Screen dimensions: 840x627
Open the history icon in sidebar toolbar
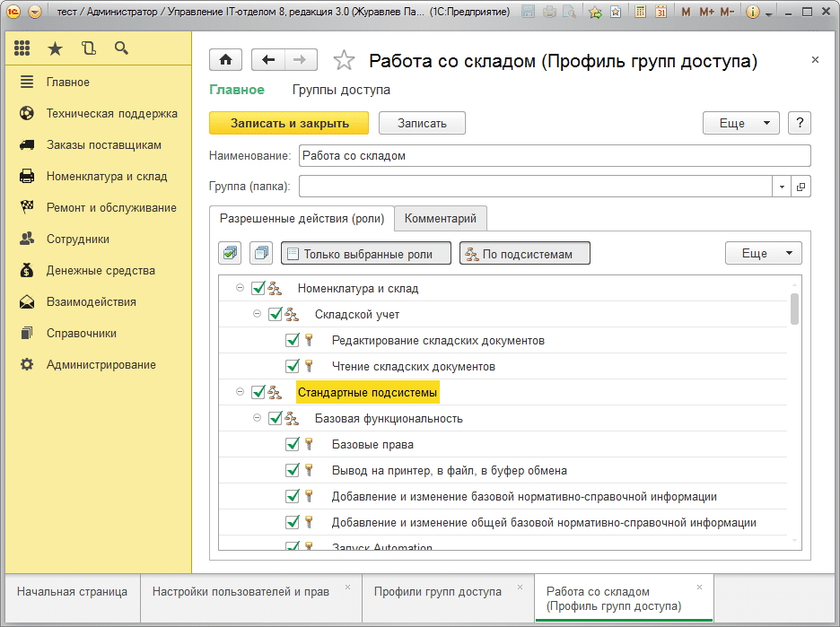pyautogui.click(x=89, y=48)
